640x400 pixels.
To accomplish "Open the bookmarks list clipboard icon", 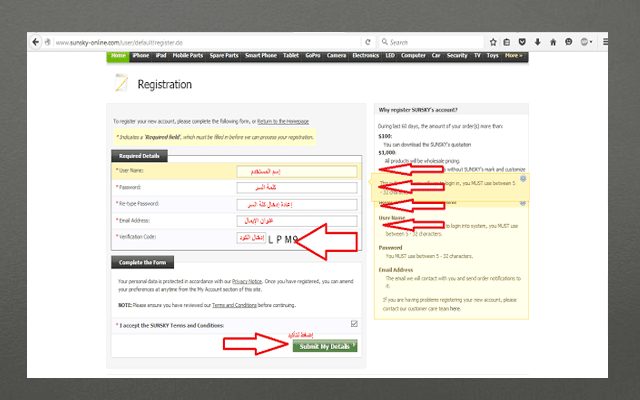I will (507, 42).
